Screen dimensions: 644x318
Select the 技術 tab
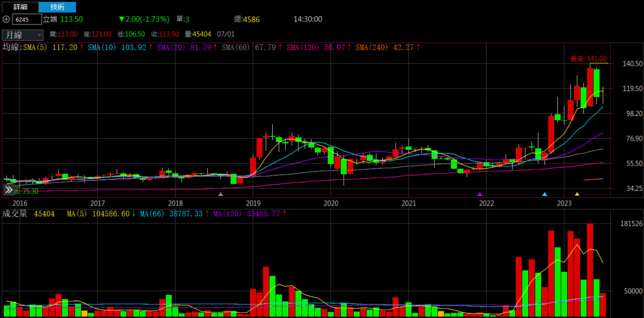[57, 7]
